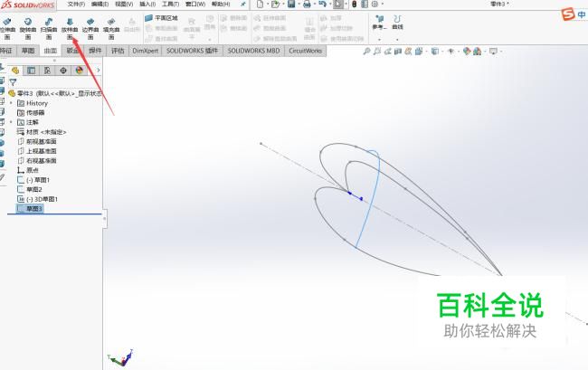Viewport: 588px width, 370px height.
Task: Click the Sogou input method S icon
Action: [568, 14]
